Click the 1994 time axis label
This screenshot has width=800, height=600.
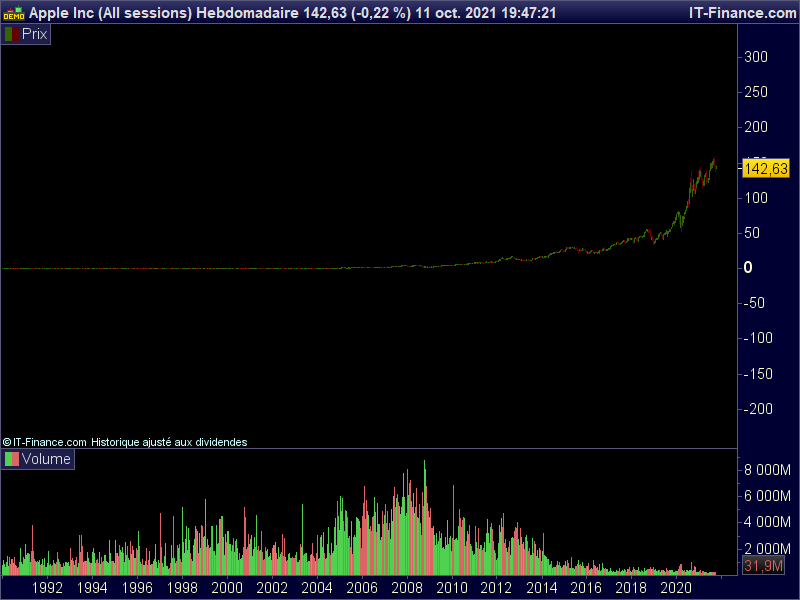tap(92, 588)
